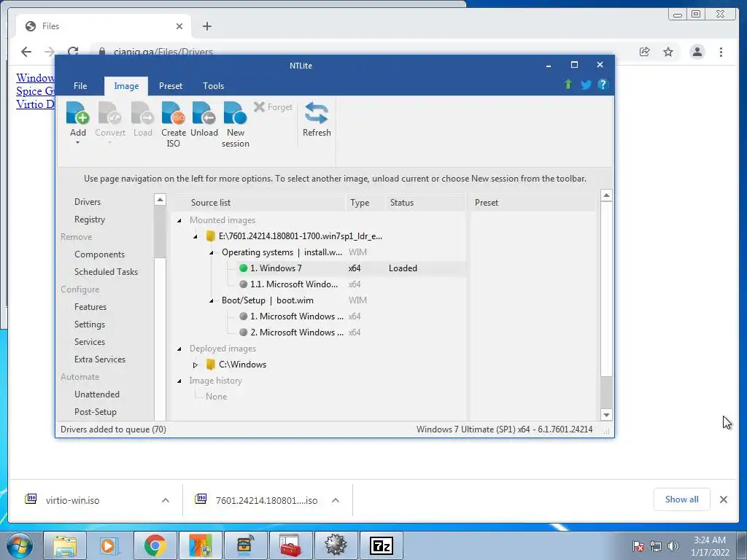Viewport: 747px width, 560px height.
Task: Select the 1. Windows 7 image row
Action: click(318, 268)
